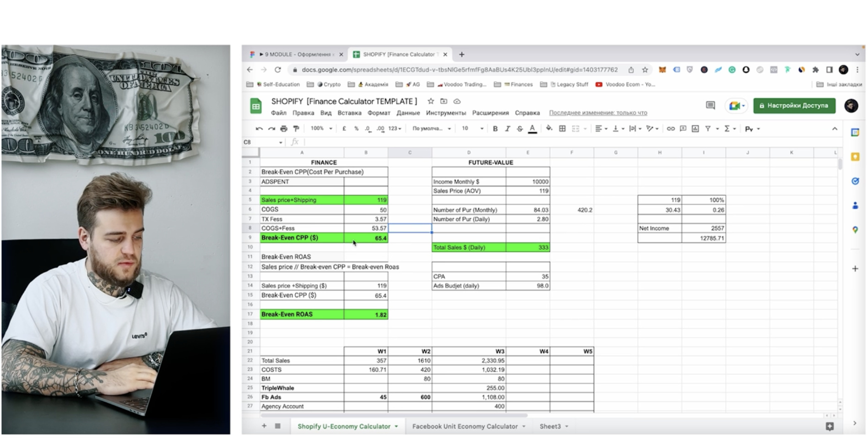Viewport: 868px width, 445px height.
Task: Open the Правка menu
Action: click(303, 113)
